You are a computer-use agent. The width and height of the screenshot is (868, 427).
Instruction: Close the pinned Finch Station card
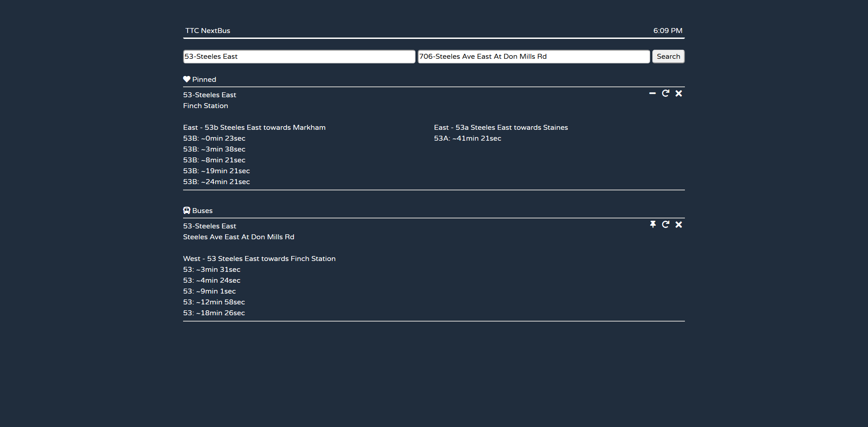click(x=679, y=93)
